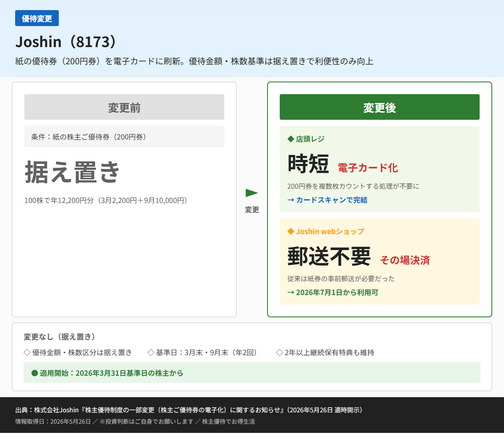This screenshot has width=504, height=443.
Task: Click the 基準日：3月末・9月末 item
Action: coord(206,353)
